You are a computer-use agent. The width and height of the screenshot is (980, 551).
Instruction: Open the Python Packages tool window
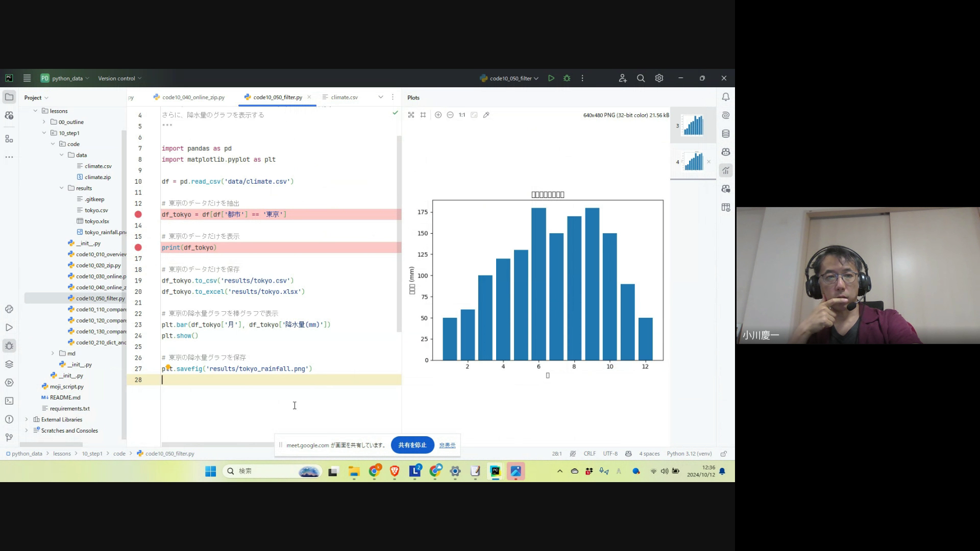coord(9,364)
